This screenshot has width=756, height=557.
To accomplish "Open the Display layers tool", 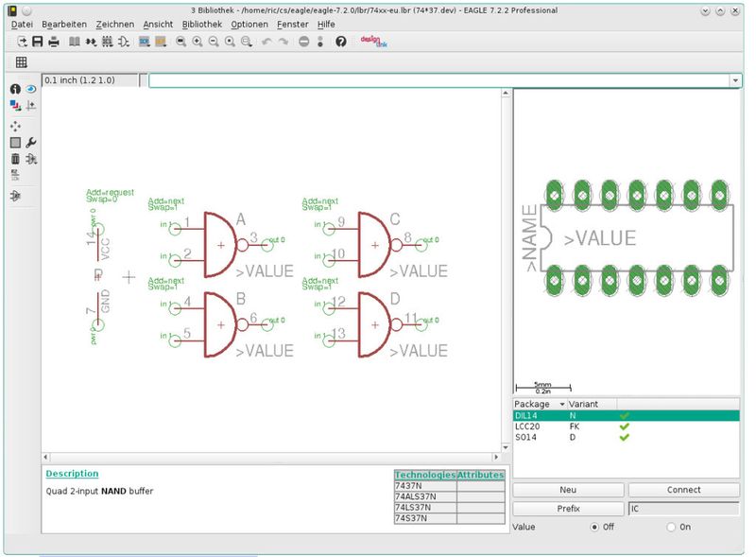I will 15,105.
